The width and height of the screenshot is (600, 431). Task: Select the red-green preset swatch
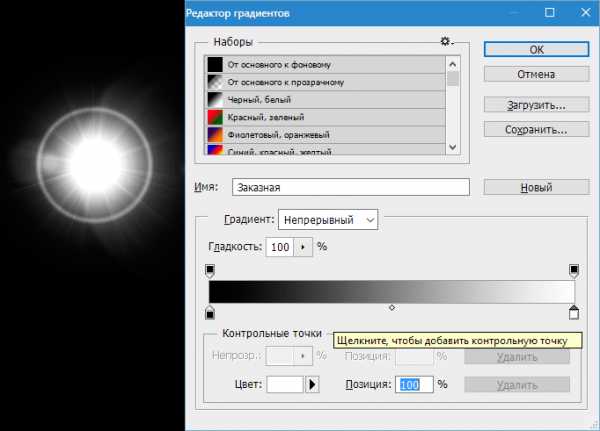pos(215,118)
